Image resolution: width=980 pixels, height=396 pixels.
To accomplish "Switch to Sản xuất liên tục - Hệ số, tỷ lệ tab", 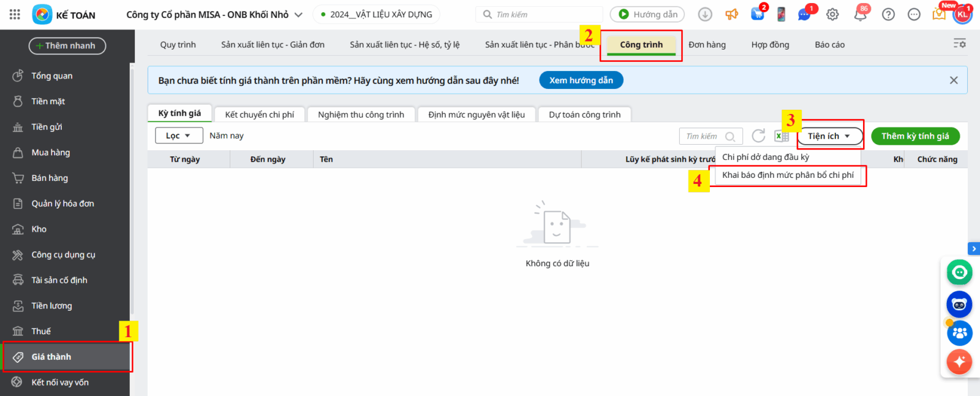I will coord(405,45).
